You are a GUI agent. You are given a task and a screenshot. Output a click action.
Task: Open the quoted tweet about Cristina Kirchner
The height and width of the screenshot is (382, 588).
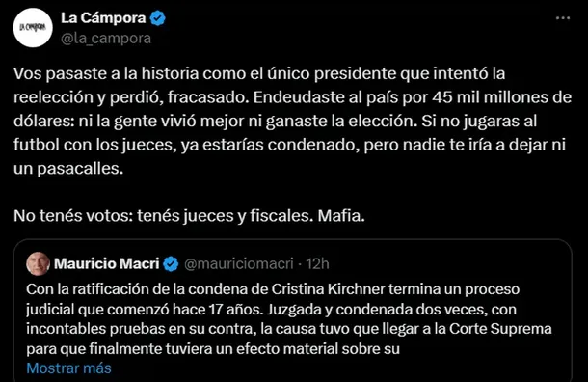click(x=292, y=311)
